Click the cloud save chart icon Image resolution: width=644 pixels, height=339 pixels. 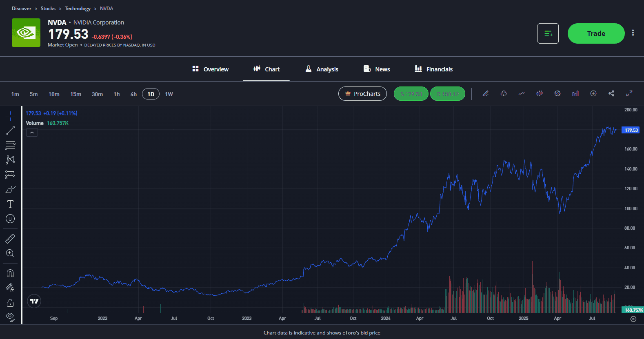pos(504,93)
